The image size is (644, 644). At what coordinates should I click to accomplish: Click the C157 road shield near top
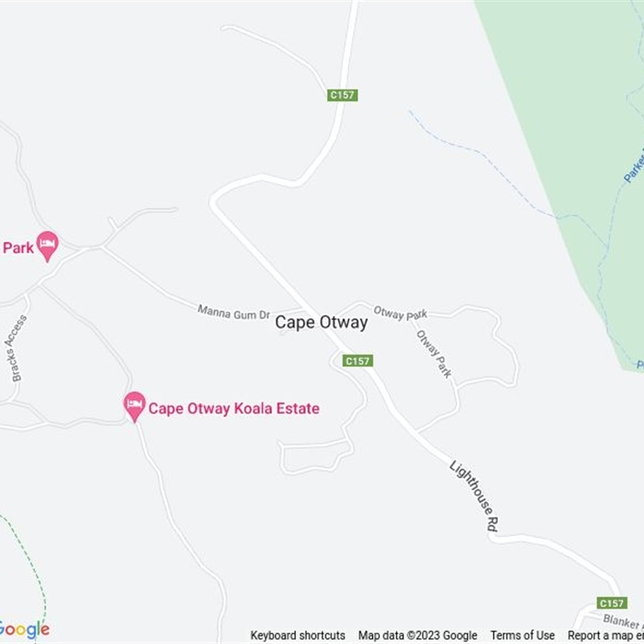click(343, 95)
